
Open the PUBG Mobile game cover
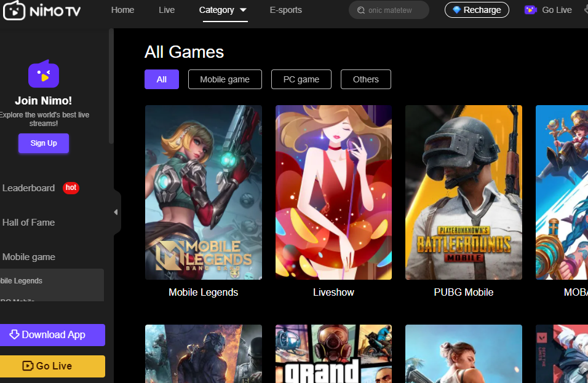[x=464, y=192]
